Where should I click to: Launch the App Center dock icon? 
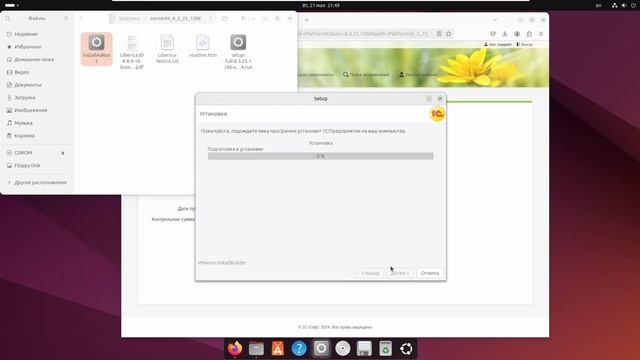[x=278, y=349]
